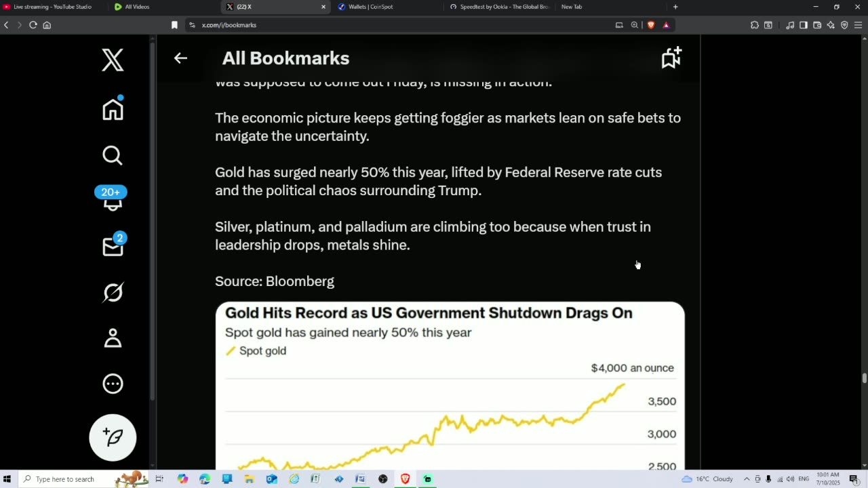Open Grok icon in sidebar
The height and width of the screenshot is (488, 868).
click(113, 292)
